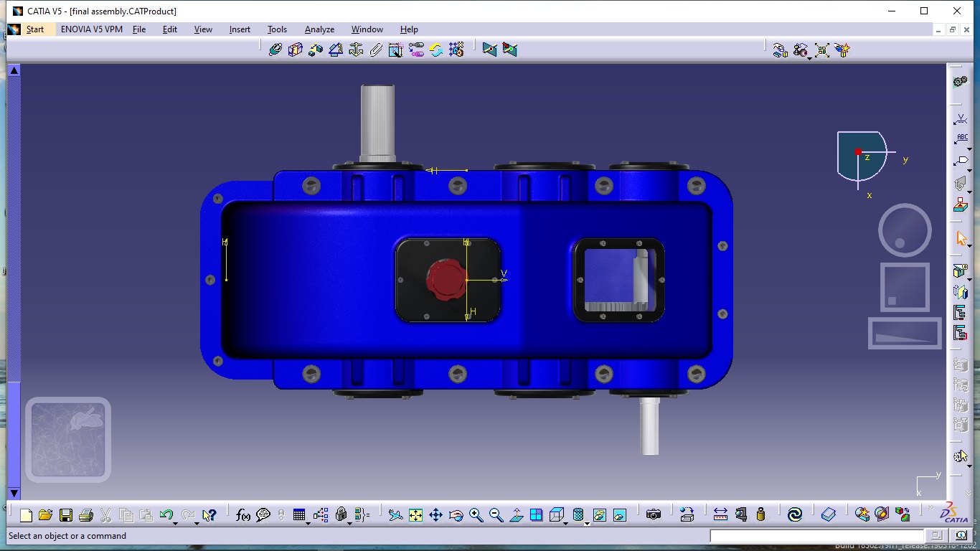The height and width of the screenshot is (551, 980).
Task: Open the Edit menu
Action: point(170,29)
